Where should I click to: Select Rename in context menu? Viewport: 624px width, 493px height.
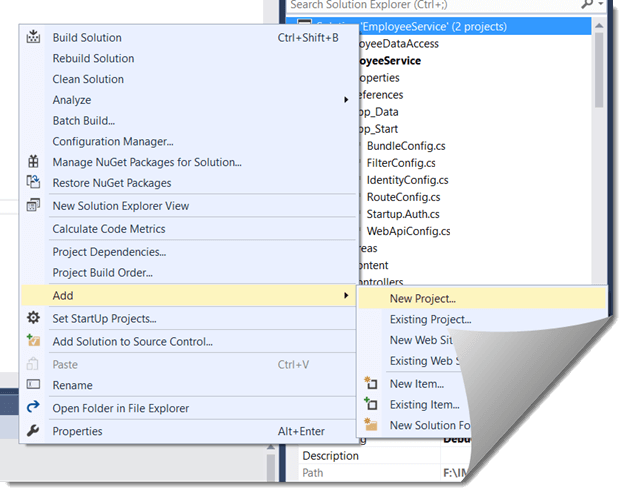coord(189,385)
